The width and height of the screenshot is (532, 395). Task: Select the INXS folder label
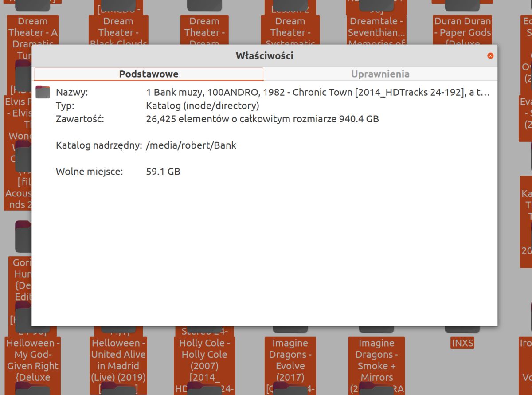[462, 343]
